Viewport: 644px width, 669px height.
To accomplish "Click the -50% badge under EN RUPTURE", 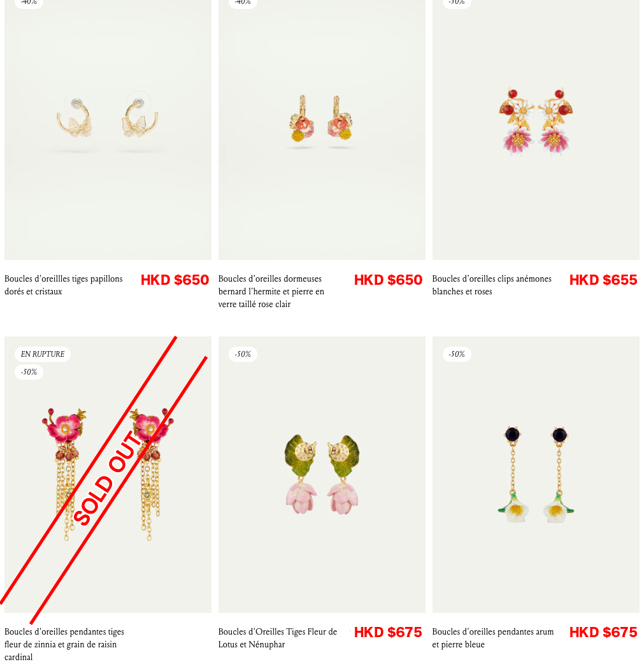I will coord(29,372).
